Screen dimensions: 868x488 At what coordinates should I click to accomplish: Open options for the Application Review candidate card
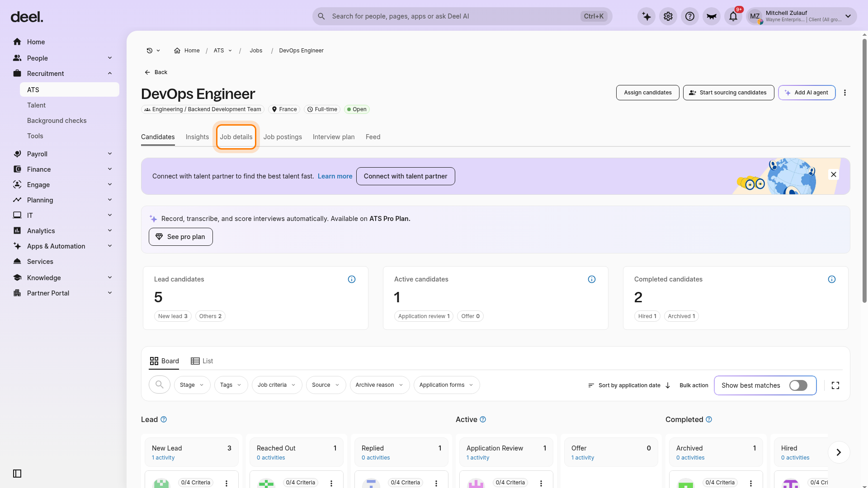(541, 483)
